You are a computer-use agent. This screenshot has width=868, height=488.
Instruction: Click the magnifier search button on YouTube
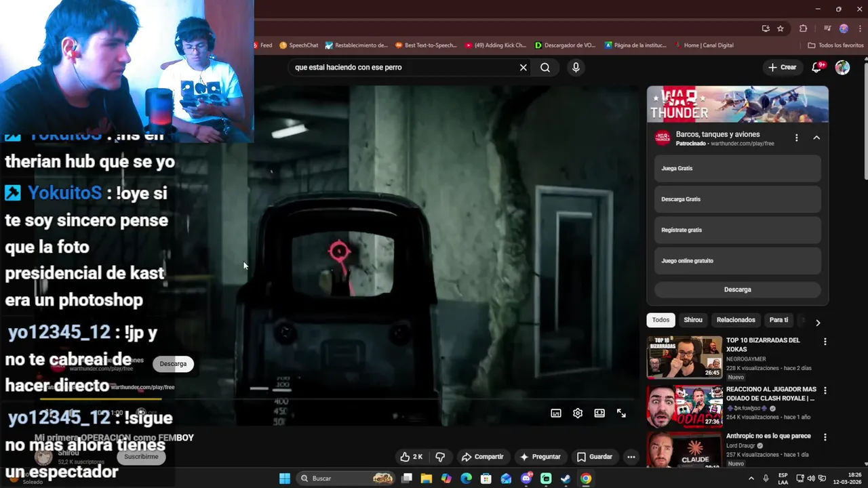tap(545, 68)
